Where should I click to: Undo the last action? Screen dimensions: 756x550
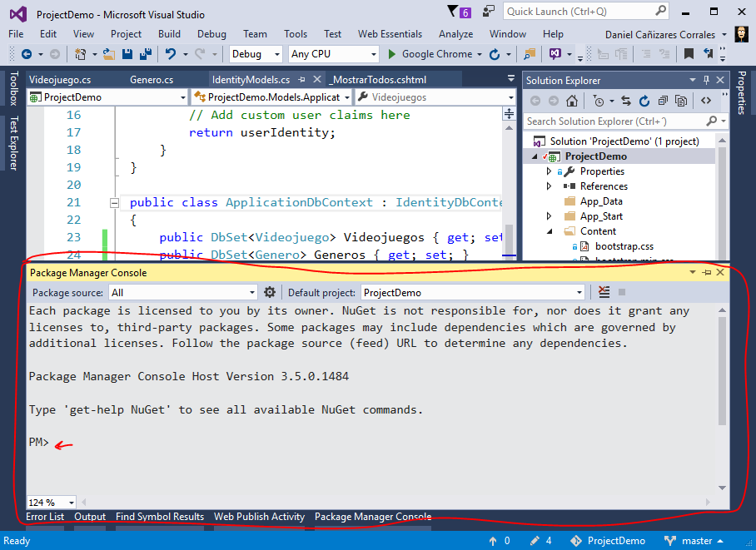(171, 54)
